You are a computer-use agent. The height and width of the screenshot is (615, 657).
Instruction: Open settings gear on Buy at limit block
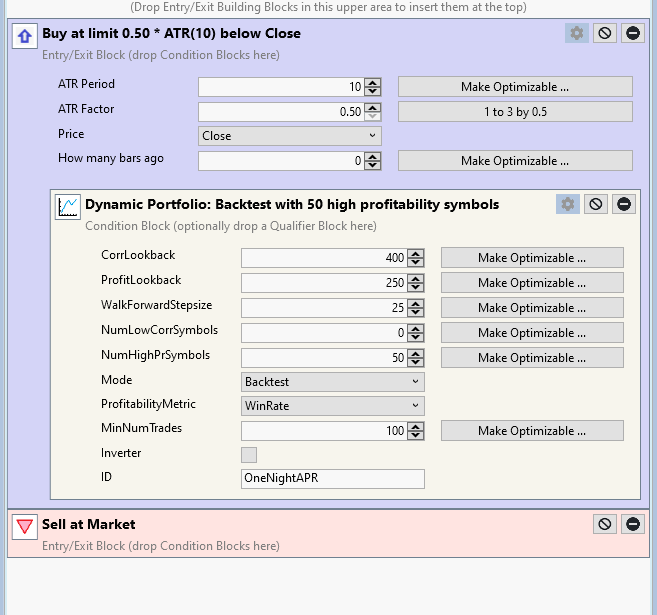(x=576, y=33)
